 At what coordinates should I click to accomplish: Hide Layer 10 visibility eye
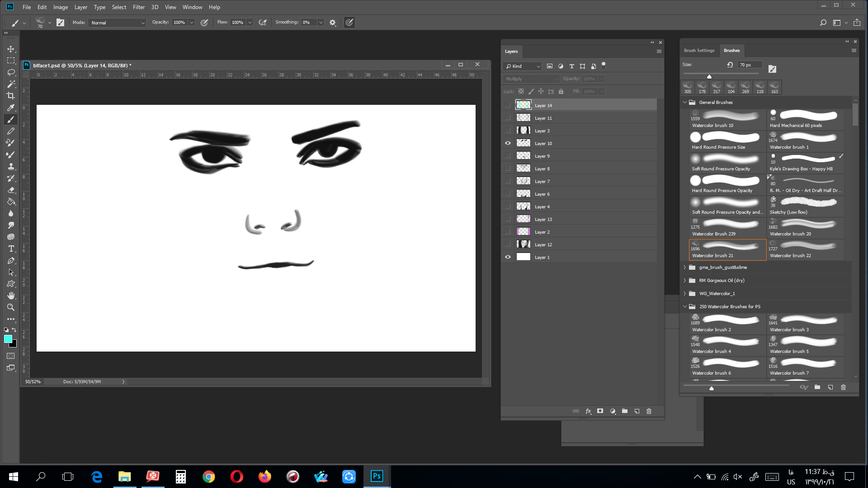coord(508,143)
